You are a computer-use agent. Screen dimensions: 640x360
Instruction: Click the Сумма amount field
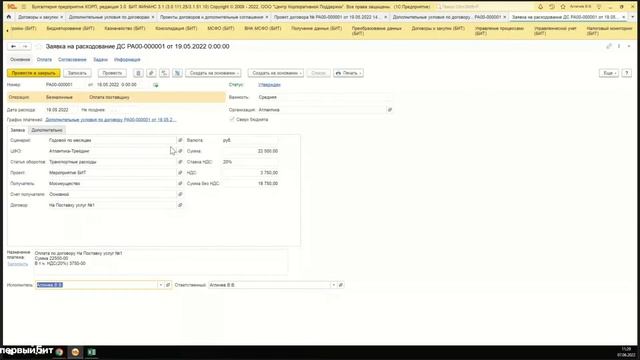click(250, 151)
